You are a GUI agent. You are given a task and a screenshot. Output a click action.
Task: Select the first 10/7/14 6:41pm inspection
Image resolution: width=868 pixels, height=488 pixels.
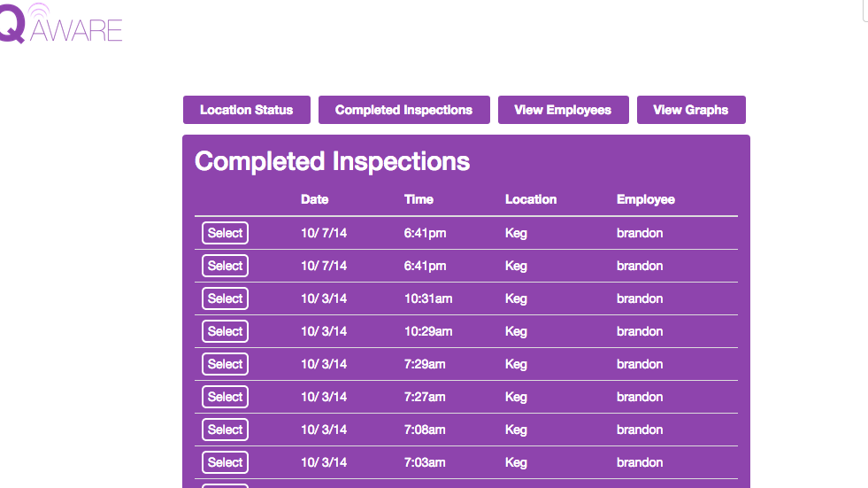tap(225, 233)
